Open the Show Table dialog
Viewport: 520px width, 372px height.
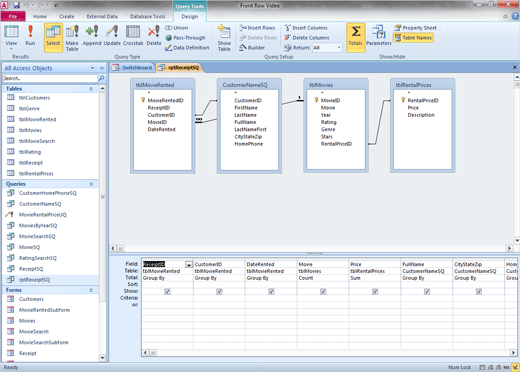click(224, 37)
